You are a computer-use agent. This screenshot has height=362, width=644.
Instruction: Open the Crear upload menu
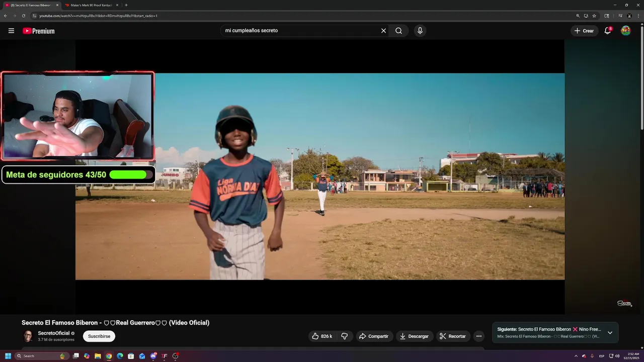[x=585, y=31]
